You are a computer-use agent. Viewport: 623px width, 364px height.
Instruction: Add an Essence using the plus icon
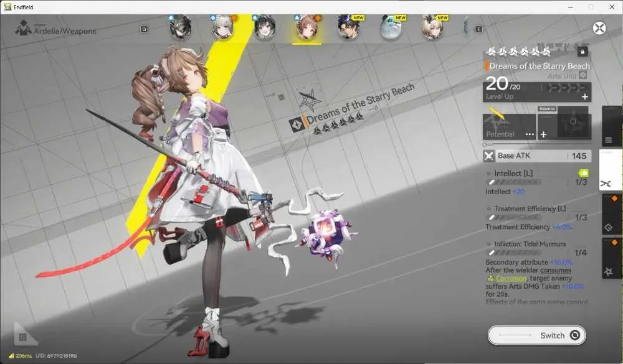[x=543, y=134]
